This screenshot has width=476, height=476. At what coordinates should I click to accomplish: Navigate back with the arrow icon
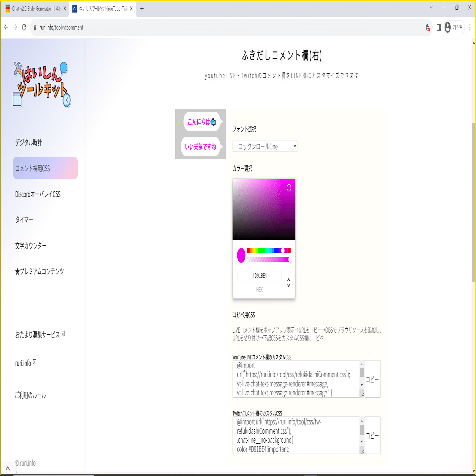click(x=6, y=27)
